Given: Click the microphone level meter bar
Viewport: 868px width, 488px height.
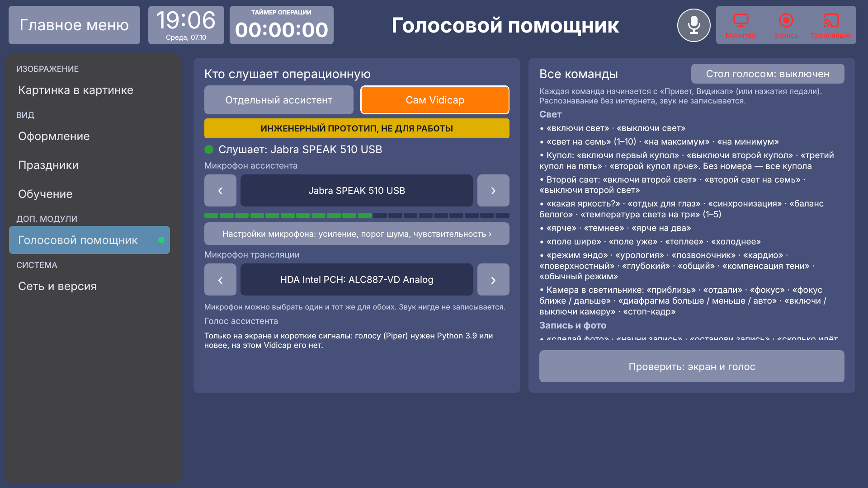Looking at the screenshot, I should 357,215.
